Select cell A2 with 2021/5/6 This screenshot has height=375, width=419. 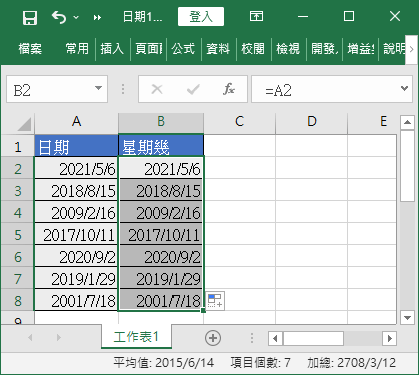coord(76,168)
